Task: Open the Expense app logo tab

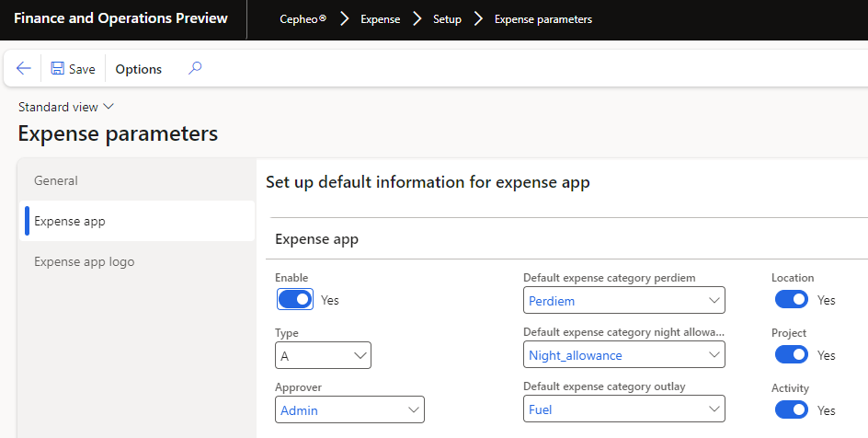Action: 85,261
